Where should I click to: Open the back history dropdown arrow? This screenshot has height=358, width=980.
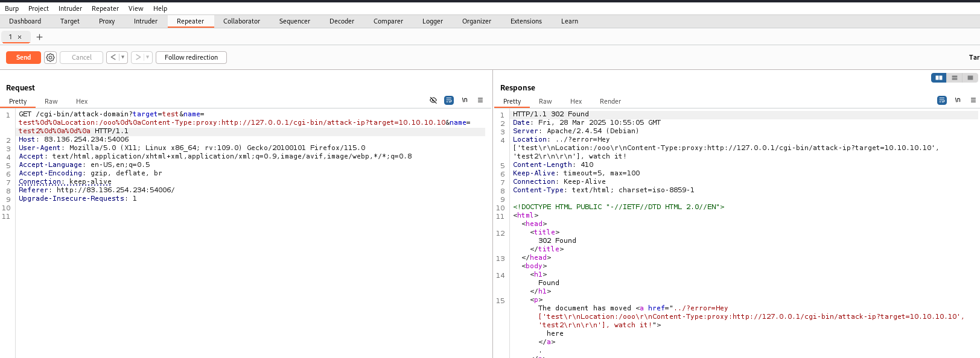pyautogui.click(x=123, y=57)
